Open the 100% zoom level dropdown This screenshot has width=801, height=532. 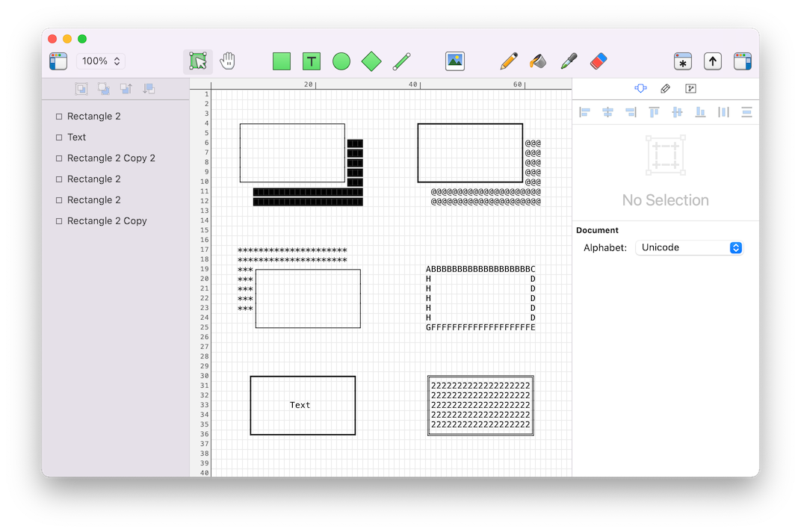point(101,61)
